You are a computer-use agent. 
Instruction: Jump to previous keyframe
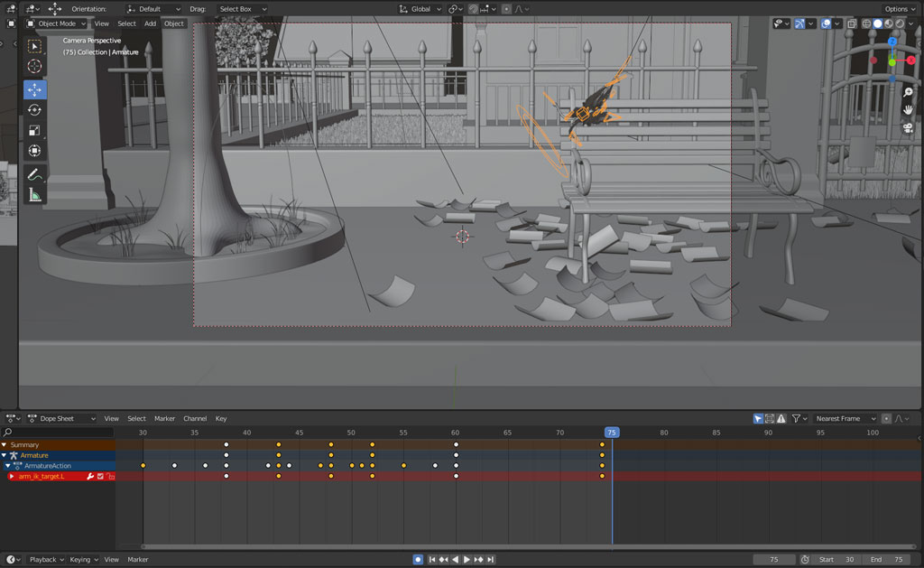(x=444, y=560)
